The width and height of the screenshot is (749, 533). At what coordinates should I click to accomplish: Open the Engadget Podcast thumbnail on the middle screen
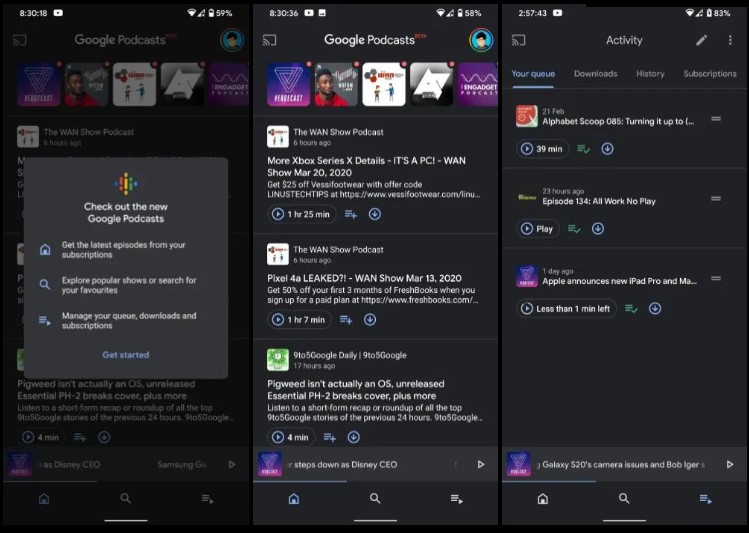477,85
